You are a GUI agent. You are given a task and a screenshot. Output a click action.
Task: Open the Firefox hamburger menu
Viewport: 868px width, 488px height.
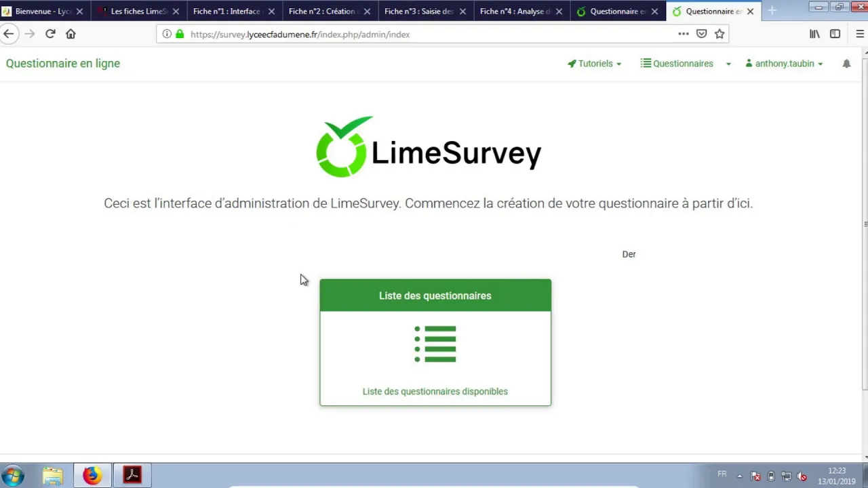[861, 34]
